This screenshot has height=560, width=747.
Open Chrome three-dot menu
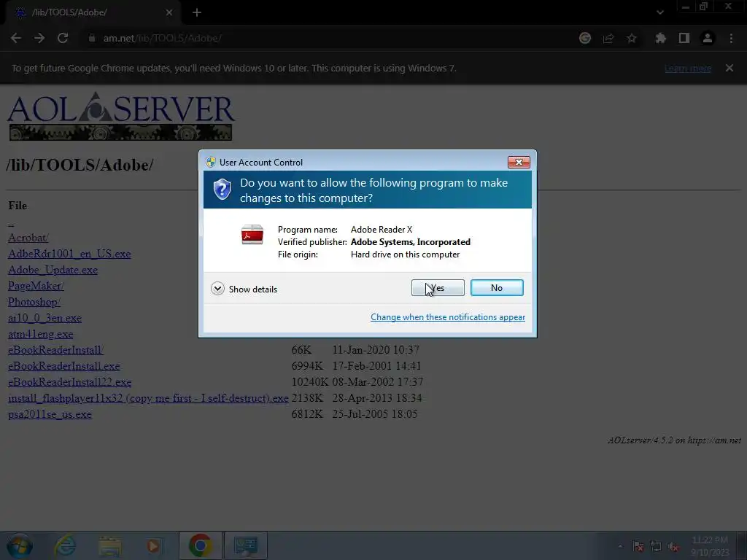(x=731, y=38)
